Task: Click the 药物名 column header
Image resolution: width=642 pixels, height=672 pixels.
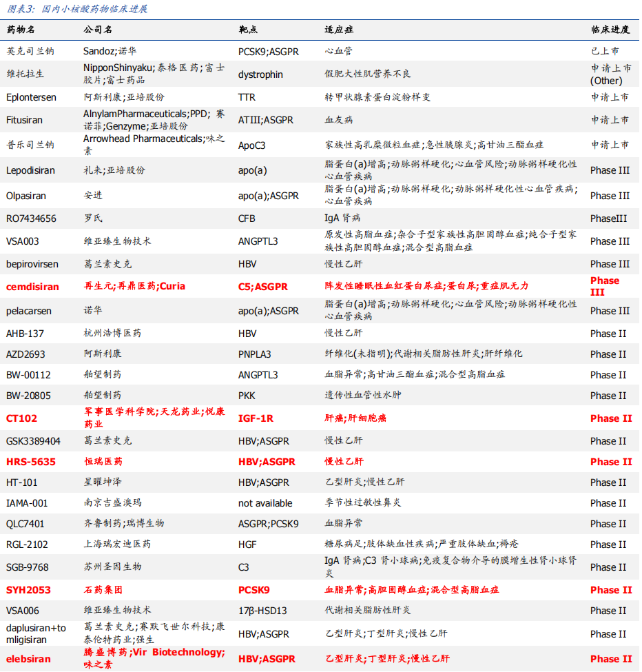Action: [21, 30]
